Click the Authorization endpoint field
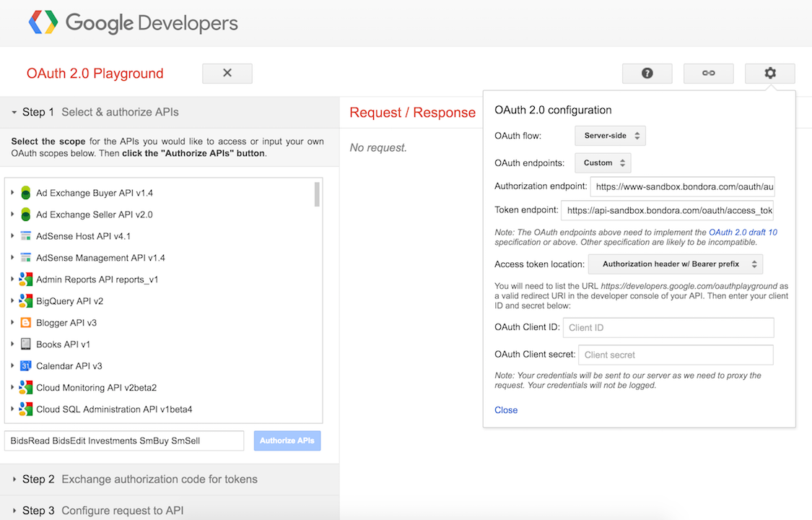The width and height of the screenshot is (812, 520). coord(683,186)
